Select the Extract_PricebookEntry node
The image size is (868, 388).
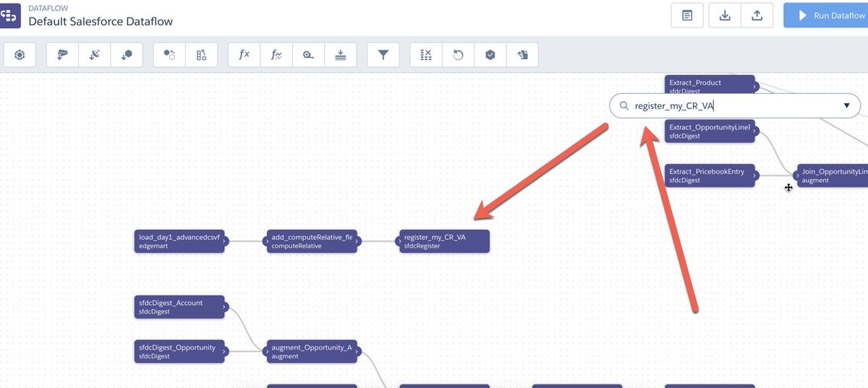point(710,176)
